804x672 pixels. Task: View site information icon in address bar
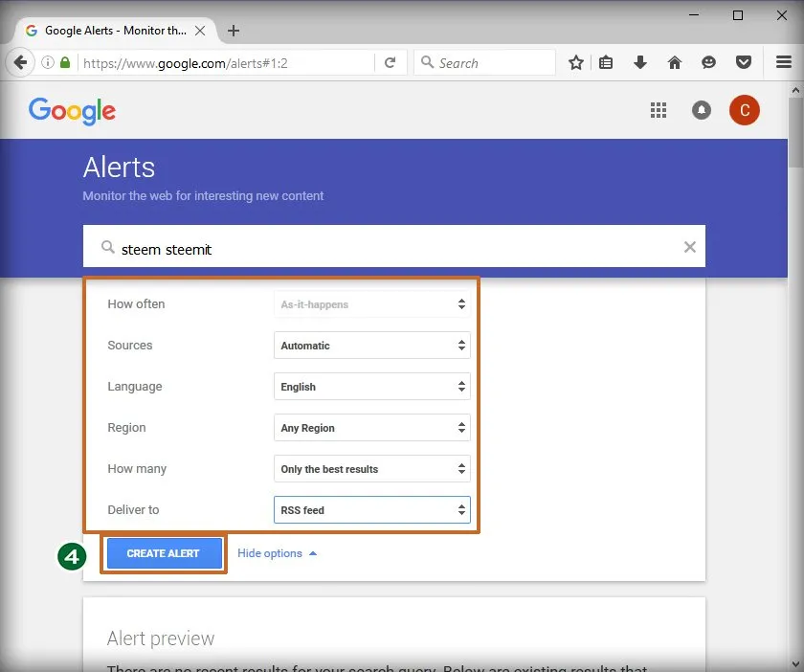(x=47, y=62)
